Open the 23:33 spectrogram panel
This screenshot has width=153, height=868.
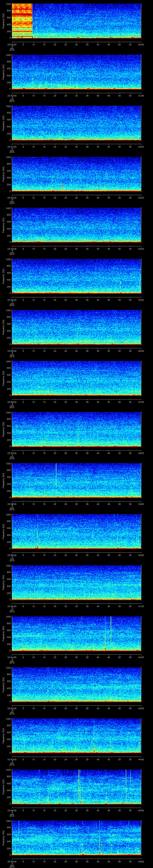pos(76,225)
